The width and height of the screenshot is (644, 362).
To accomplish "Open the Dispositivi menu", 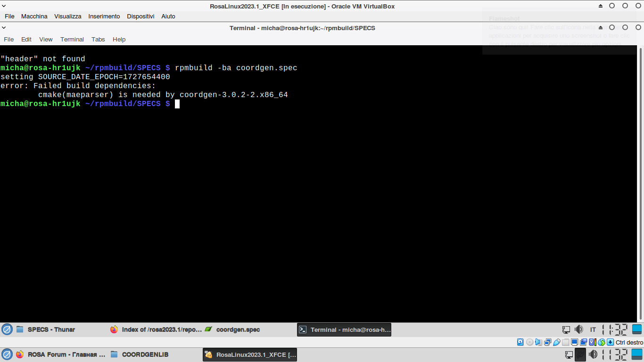I will [140, 16].
